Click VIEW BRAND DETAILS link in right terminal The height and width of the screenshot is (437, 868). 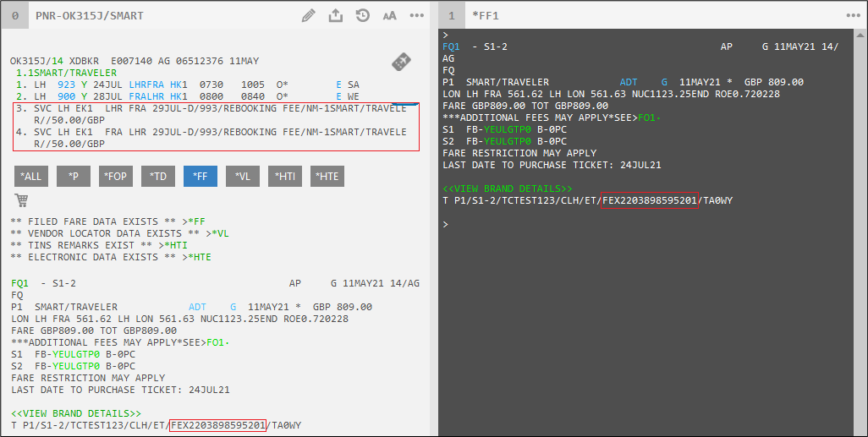[508, 188]
